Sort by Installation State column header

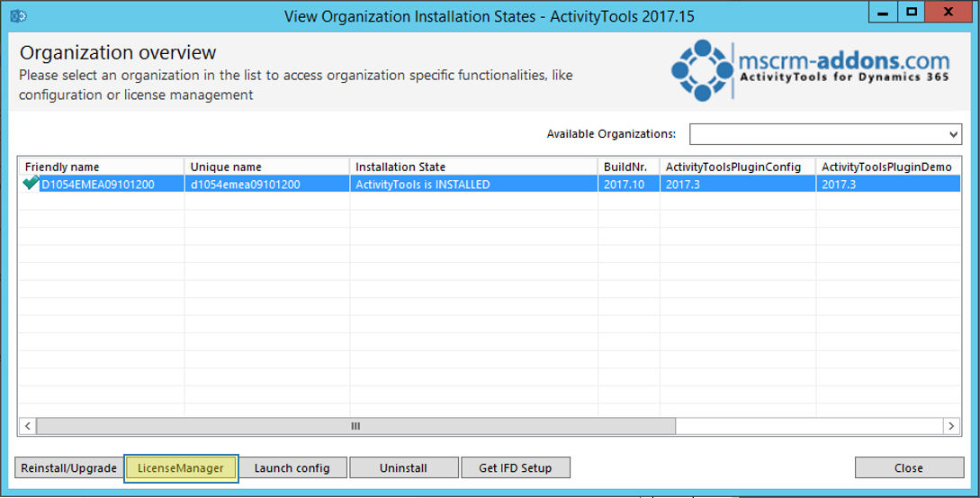click(473, 167)
